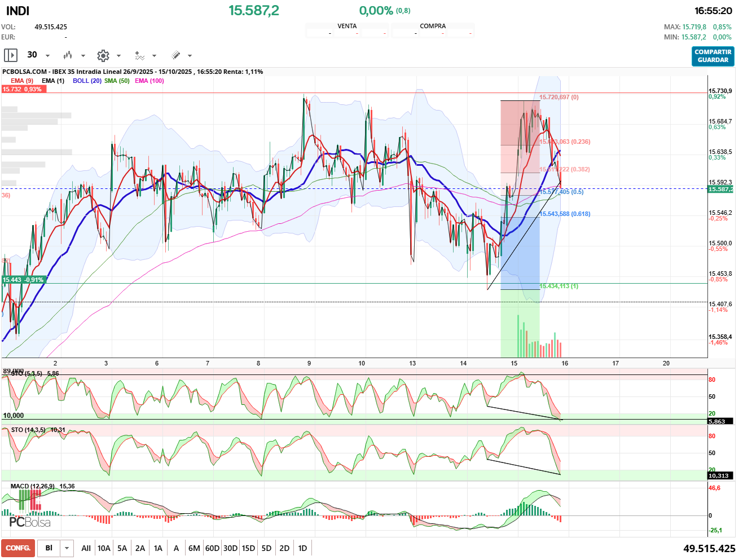Image resolution: width=743 pixels, height=560 pixels.
Task: Click the SMA (50) indicator label
Action: coord(117,81)
